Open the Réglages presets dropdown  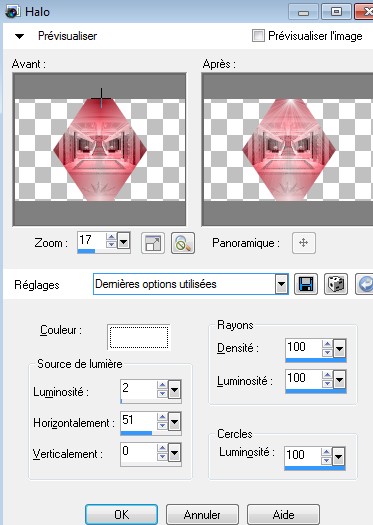coord(282,284)
